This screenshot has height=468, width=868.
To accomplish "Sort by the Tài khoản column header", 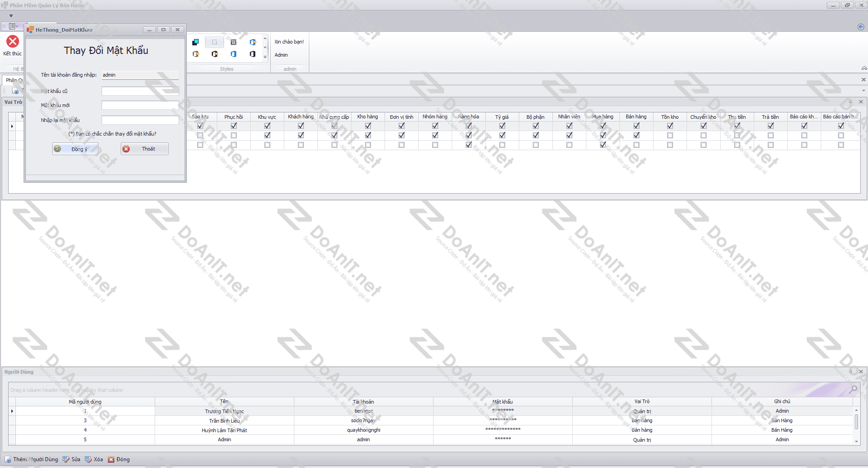I will point(364,401).
